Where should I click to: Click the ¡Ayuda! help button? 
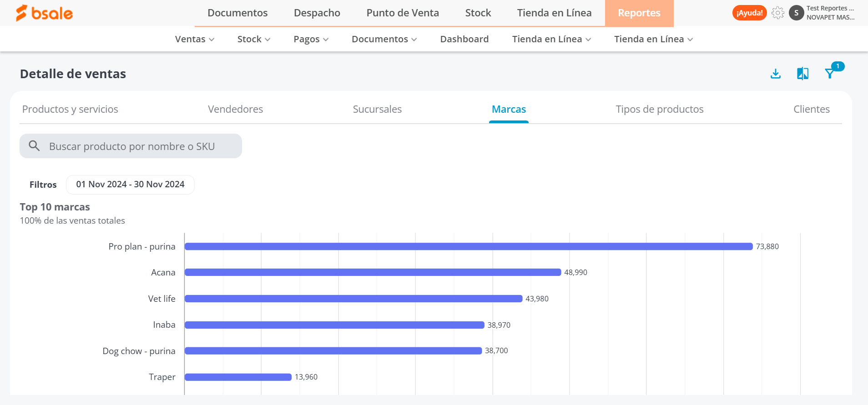pos(749,13)
